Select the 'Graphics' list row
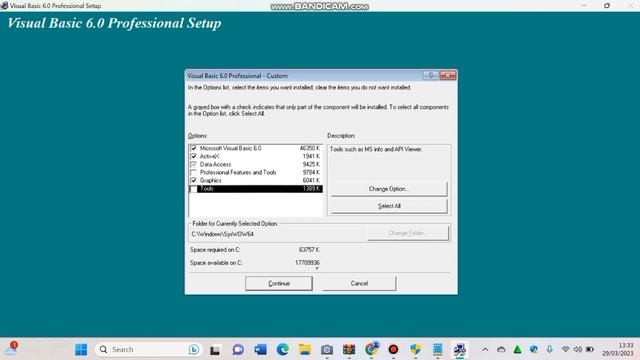 (x=256, y=180)
